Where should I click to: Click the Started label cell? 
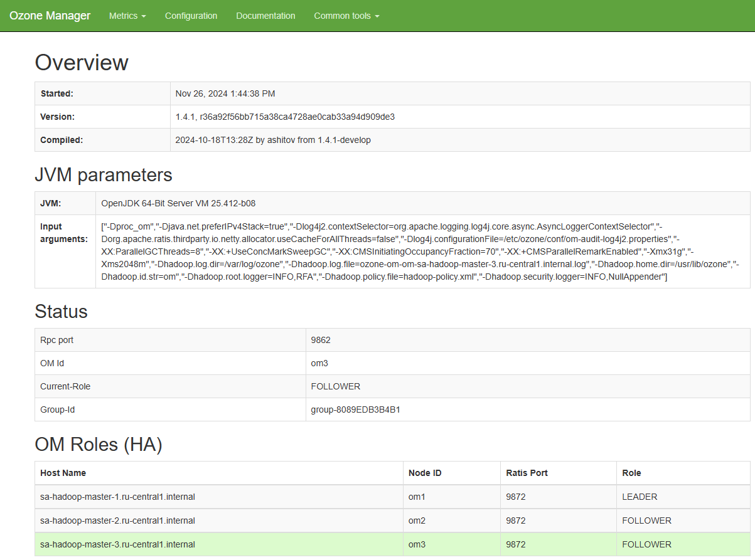[x=102, y=93]
